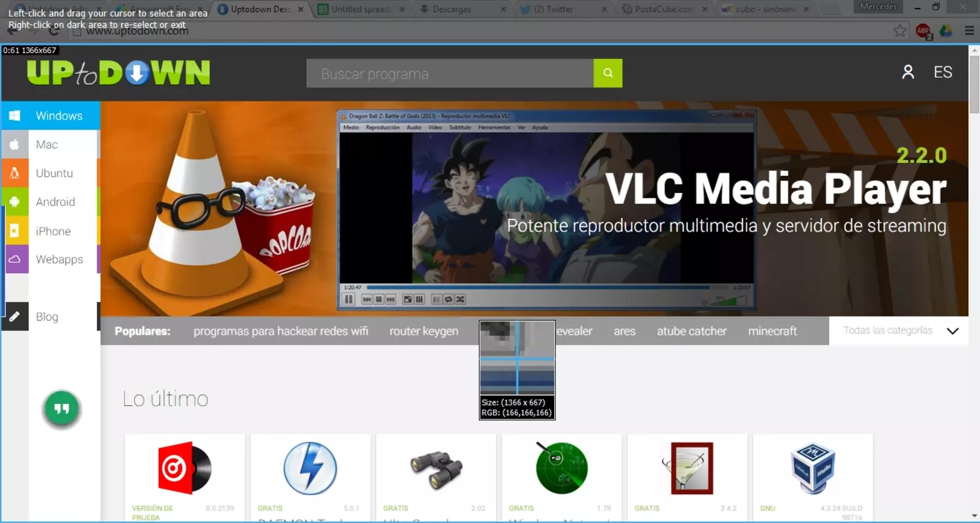980x523 pixels.
Task: Open the martini glass app icon
Action: (x=687, y=467)
